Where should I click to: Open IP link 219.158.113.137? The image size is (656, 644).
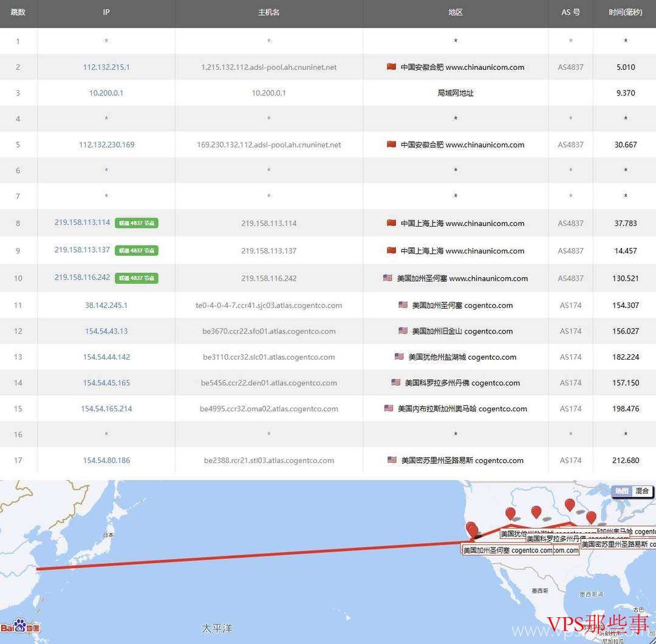coord(83,250)
